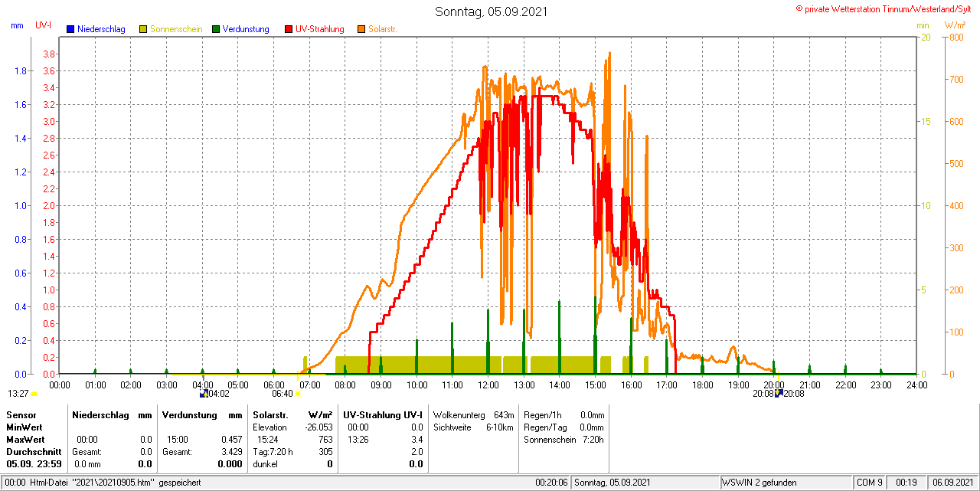Click the blue 1.8 value on mm axis

(21, 71)
